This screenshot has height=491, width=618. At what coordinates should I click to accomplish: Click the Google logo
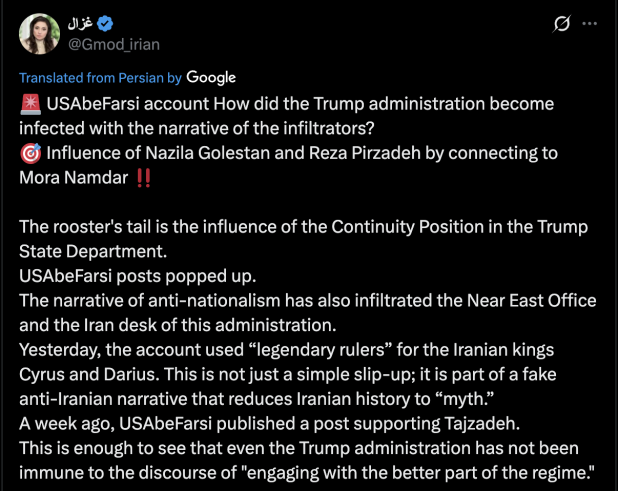[211, 77]
